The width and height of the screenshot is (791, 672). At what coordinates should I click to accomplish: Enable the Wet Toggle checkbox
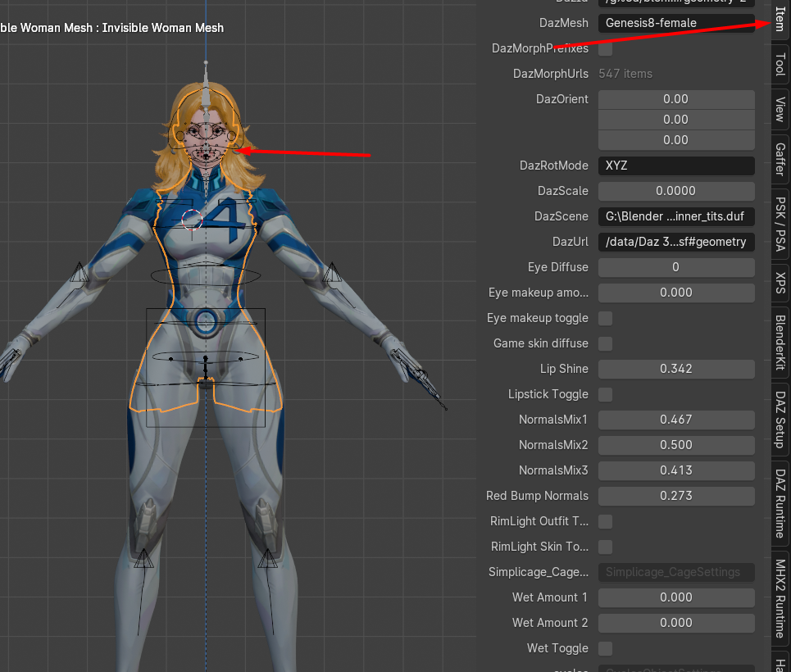[606, 649]
